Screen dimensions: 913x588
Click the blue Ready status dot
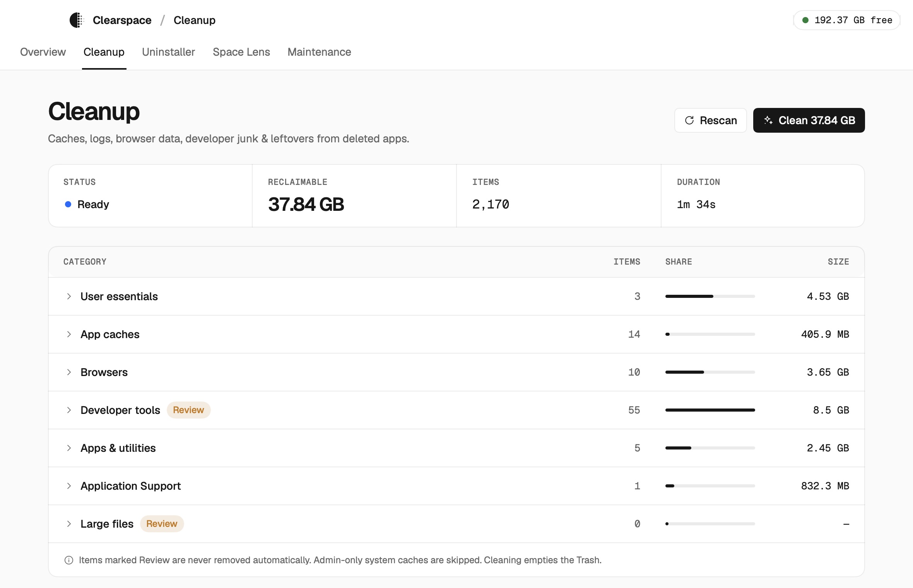point(68,204)
